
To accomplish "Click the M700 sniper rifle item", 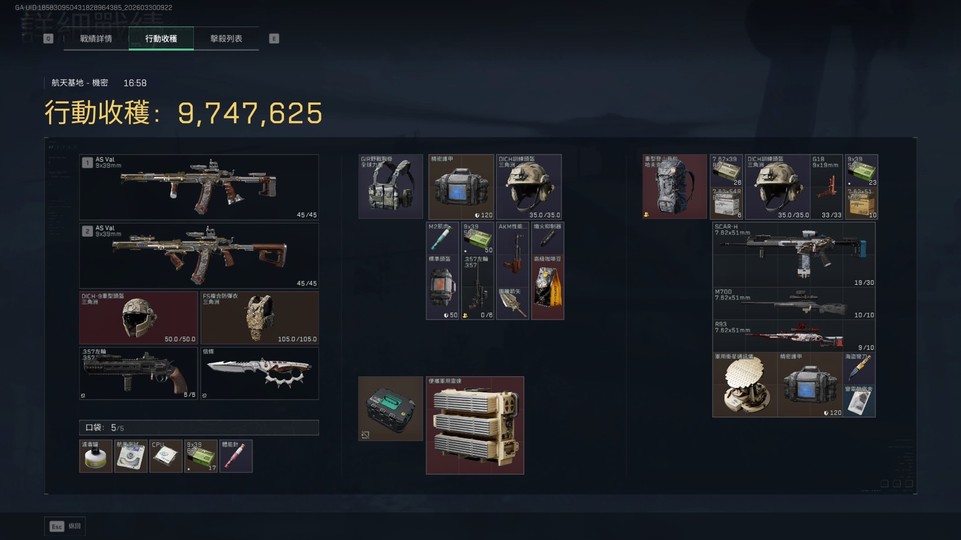I will click(794, 303).
